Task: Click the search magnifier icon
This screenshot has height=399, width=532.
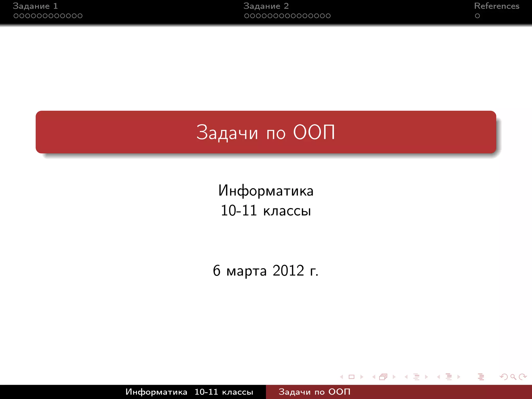Action: point(513,377)
